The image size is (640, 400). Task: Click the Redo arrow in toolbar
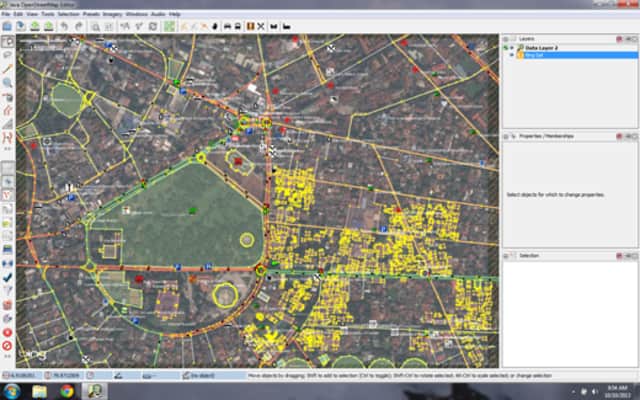tap(79, 26)
